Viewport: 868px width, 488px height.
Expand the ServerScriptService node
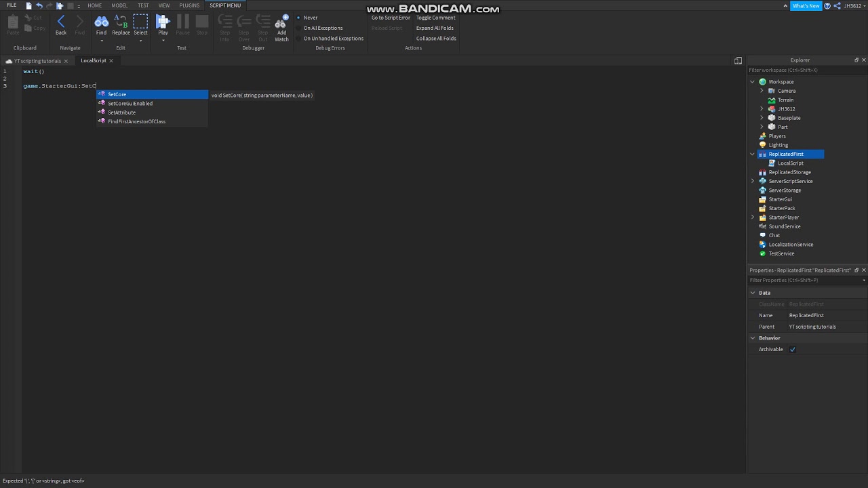click(752, 181)
